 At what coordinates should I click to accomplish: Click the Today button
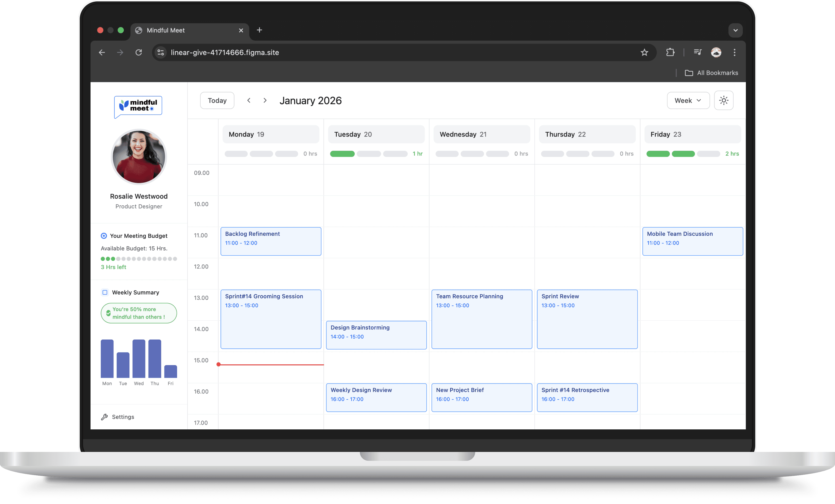(x=217, y=100)
